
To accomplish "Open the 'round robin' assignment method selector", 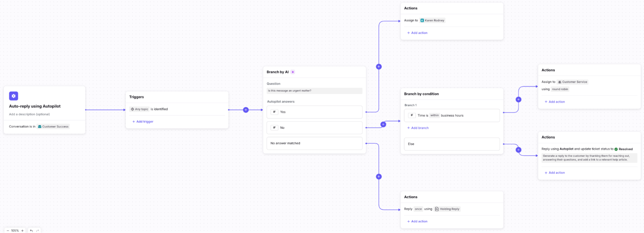I will (x=560, y=89).
